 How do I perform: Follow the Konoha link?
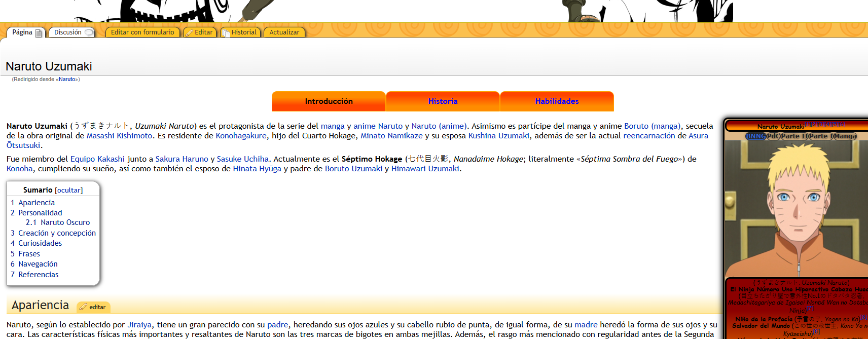(20, 169)
